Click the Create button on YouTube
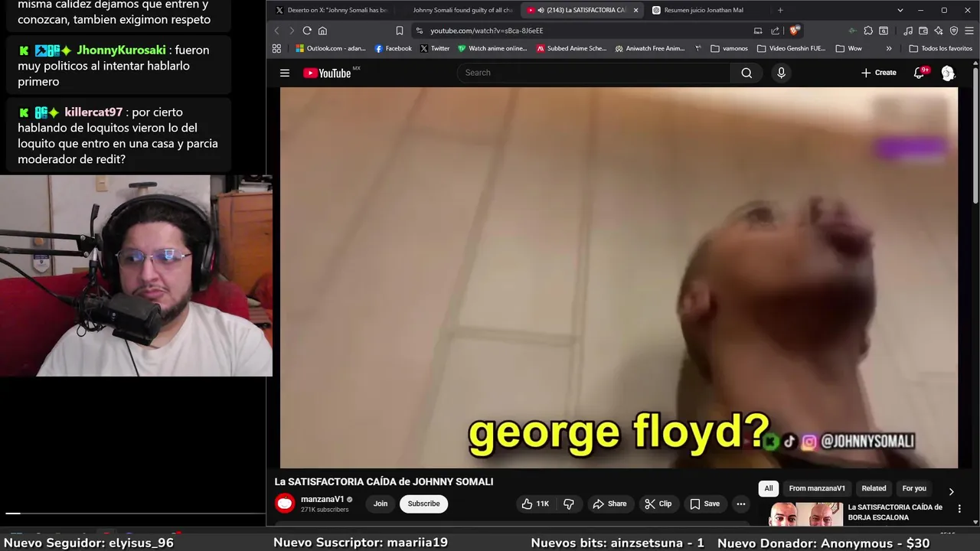The height and width of the screenshot is (551, 980). pyautogui.click(x=879, y=73)
